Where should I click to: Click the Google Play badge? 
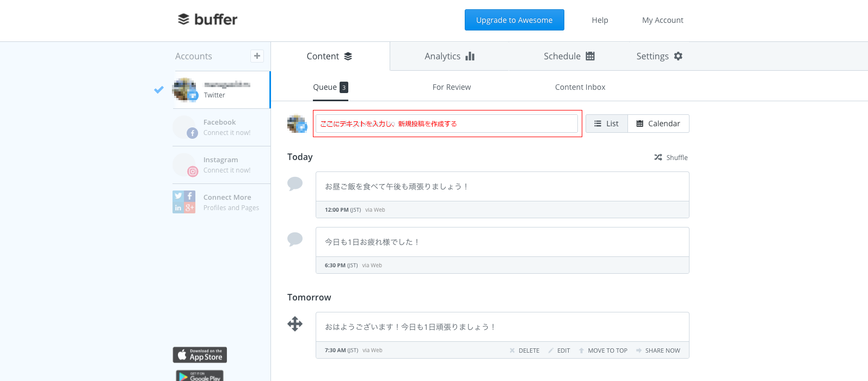point(200,376)
